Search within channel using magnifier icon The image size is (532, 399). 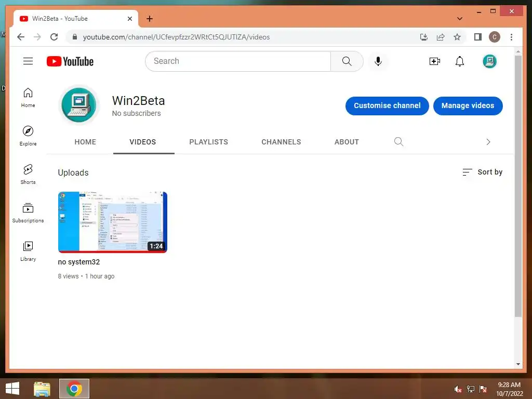coord(398,142)
